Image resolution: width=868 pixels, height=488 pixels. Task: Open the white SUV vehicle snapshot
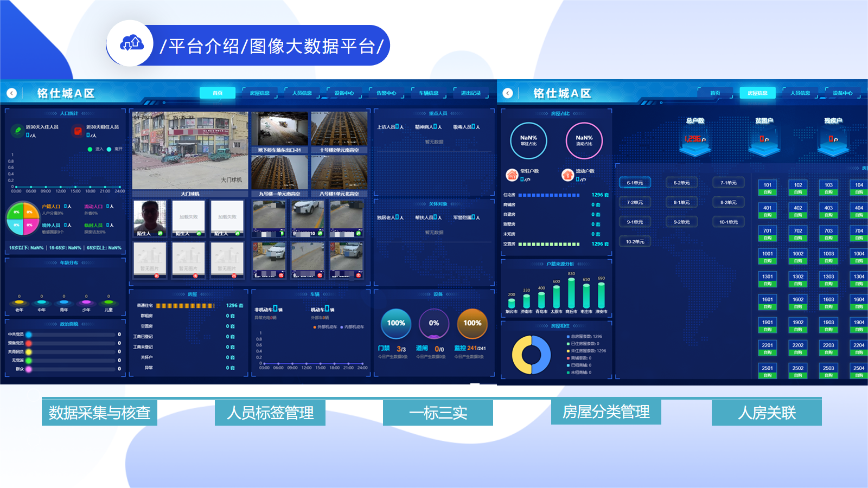click(308, 219)
